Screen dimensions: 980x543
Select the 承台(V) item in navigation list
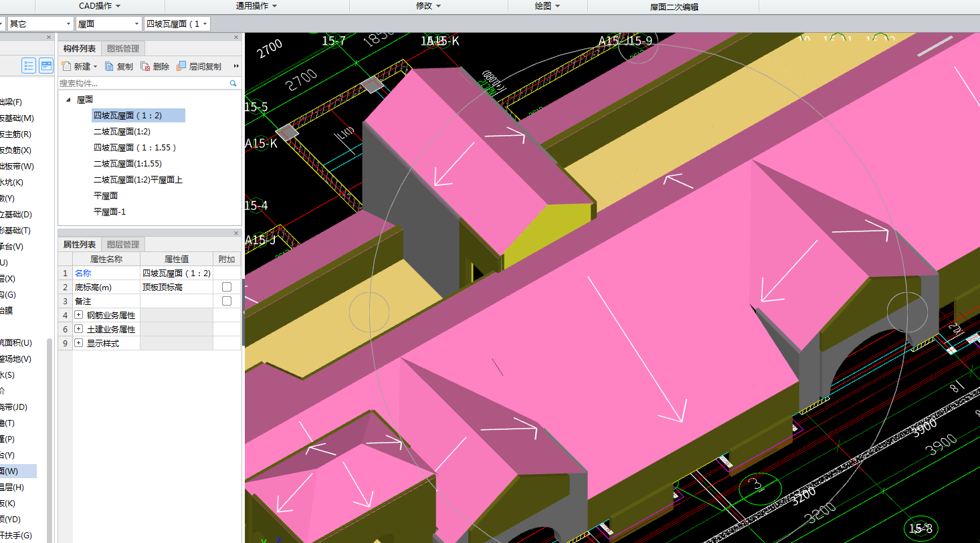(x=12, y=247)
